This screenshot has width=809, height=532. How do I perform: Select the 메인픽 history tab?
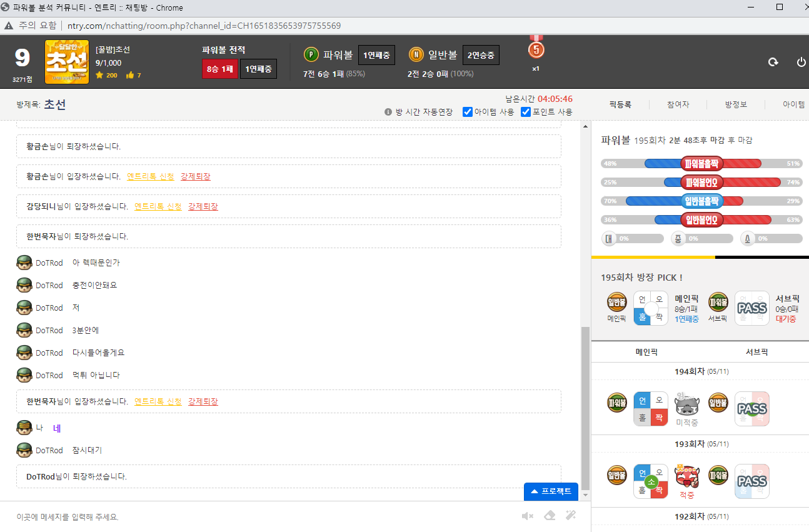646,352
